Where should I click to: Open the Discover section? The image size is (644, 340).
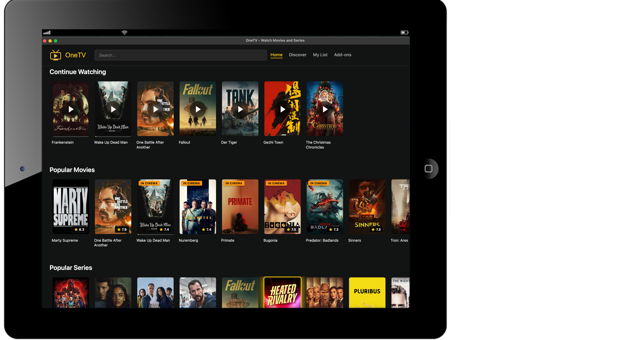tap(297, 55)
